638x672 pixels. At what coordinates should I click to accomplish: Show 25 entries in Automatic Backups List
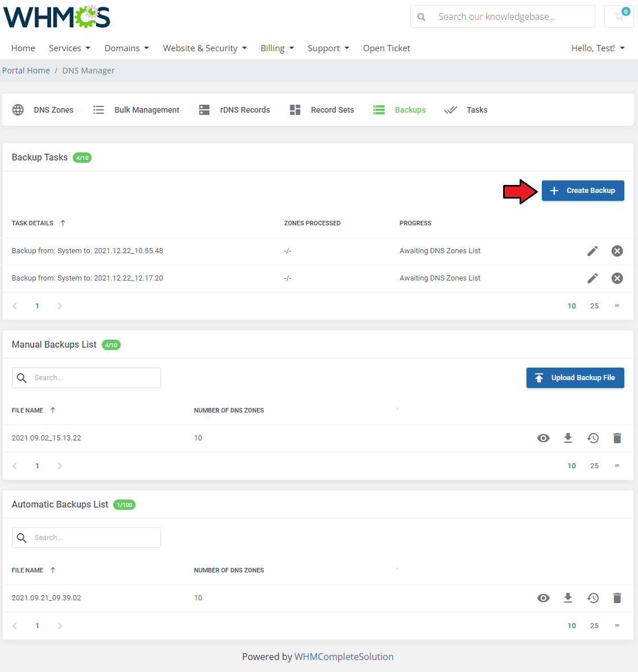594,626
